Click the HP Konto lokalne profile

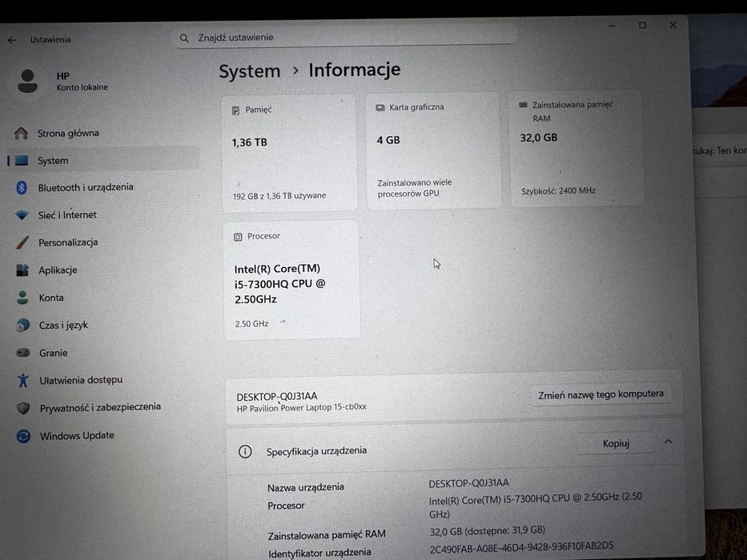[62, 82]
